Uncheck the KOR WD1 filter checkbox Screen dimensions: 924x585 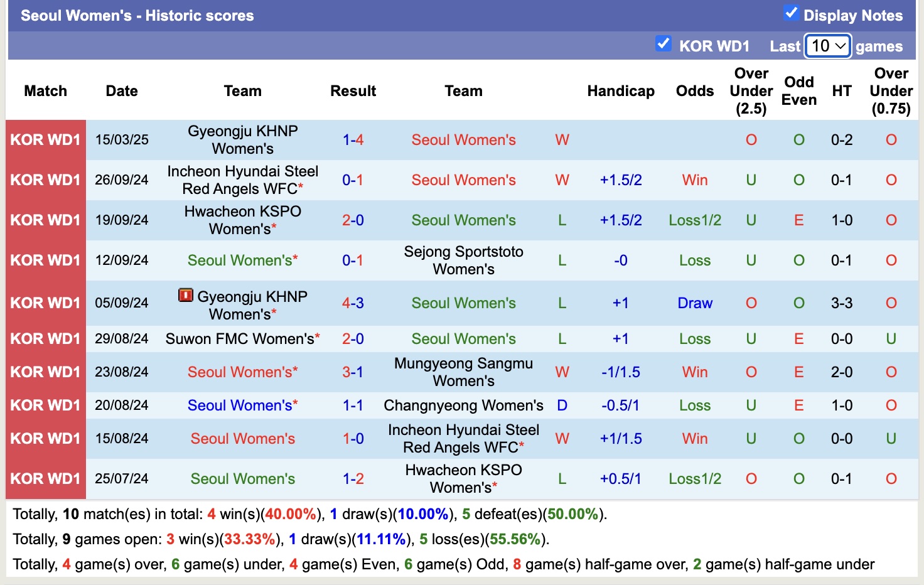(663, 44)
